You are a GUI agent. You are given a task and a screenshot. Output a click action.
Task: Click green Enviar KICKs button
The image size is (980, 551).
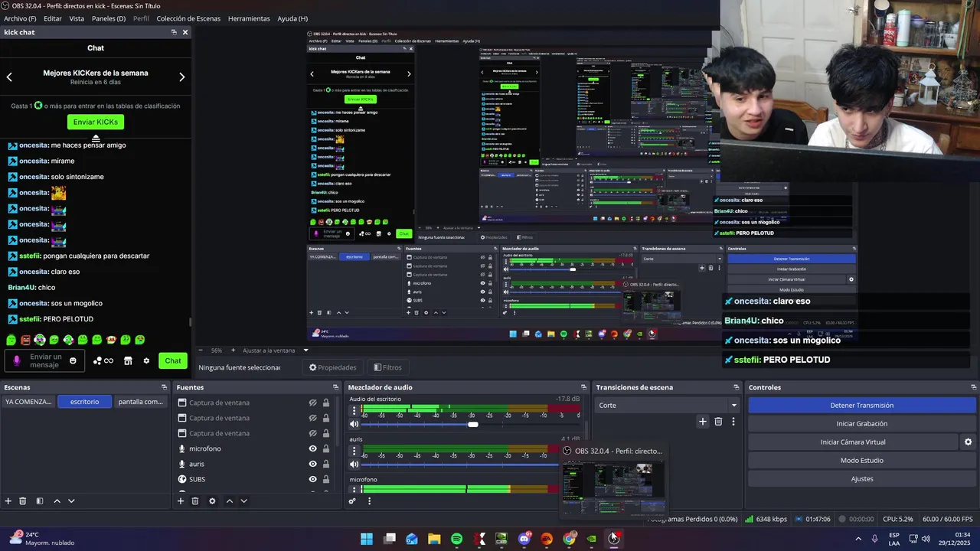point(96,122)
